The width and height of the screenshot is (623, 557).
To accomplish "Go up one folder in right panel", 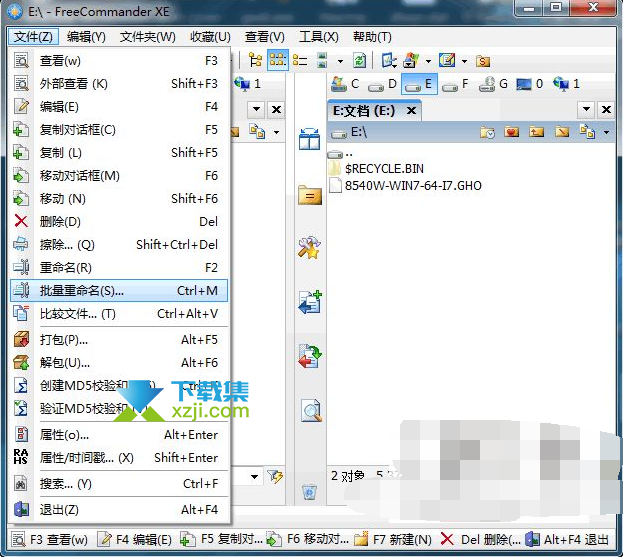I will click(536, 132).
